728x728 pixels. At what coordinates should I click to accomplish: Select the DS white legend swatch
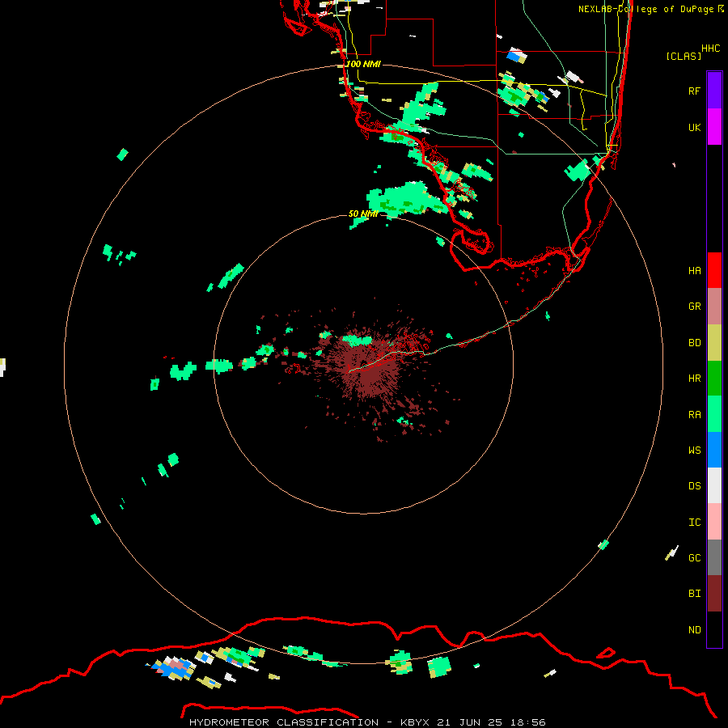pos(714,485)
